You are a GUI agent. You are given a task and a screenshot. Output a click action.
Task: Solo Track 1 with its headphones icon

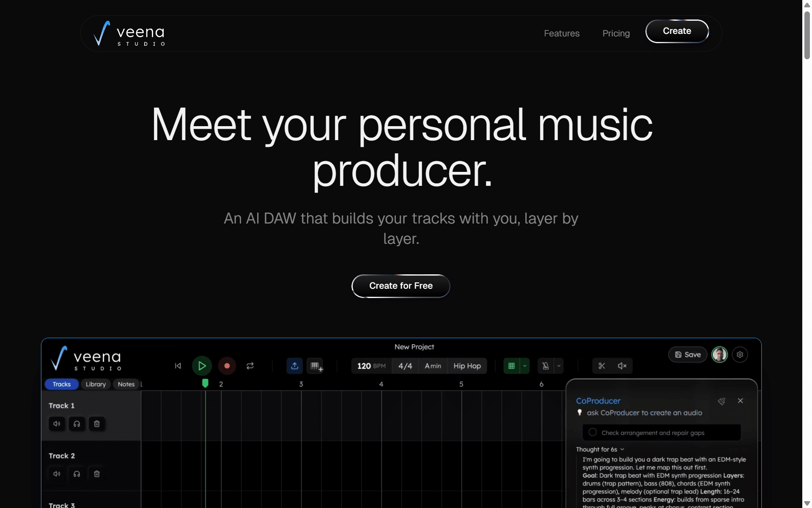click(x=77, y=424)
